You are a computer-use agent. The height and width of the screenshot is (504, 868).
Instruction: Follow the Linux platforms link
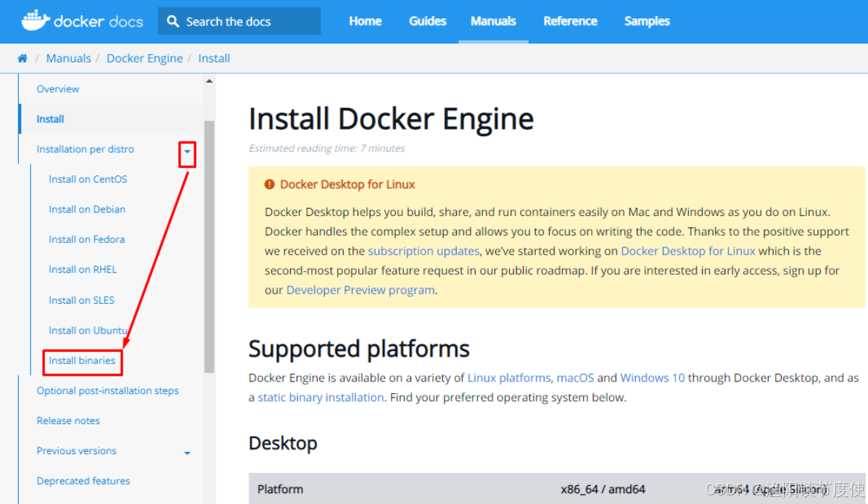(509, 378)
